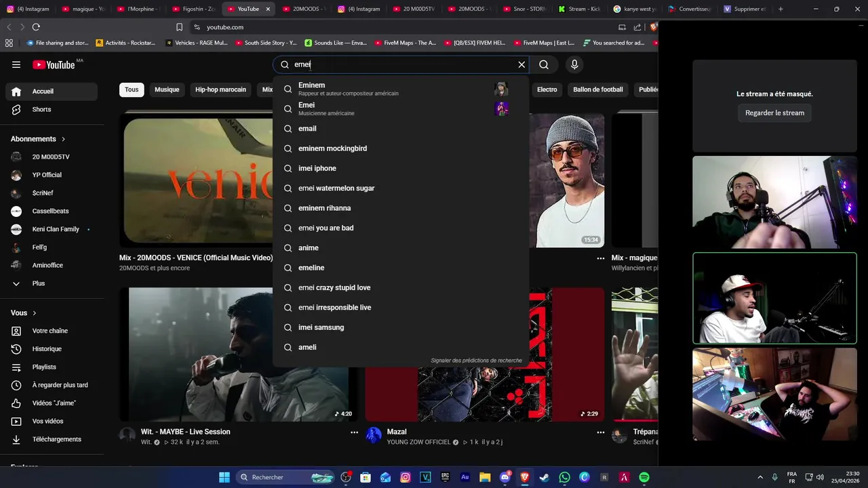
Task: Open WhatsApp from the taskbar
Action: [565, 477]
